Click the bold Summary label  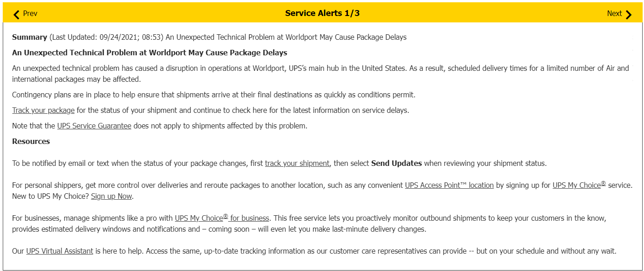(29, 37)
